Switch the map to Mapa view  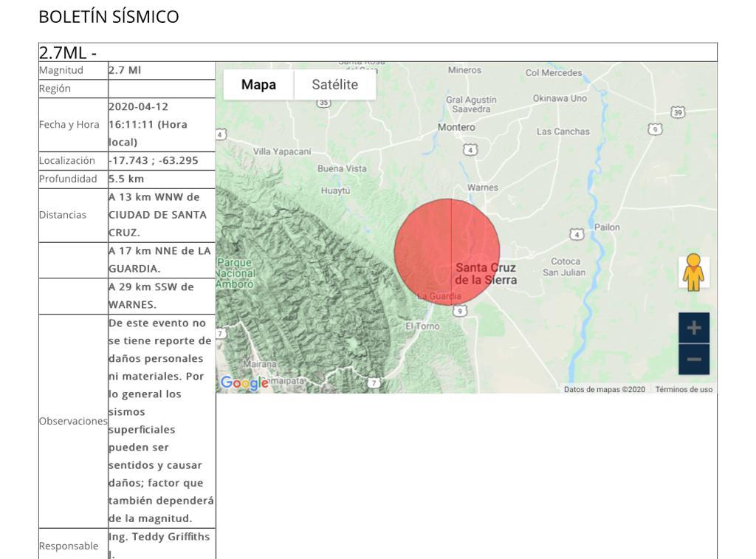click(x=258, y=84)
